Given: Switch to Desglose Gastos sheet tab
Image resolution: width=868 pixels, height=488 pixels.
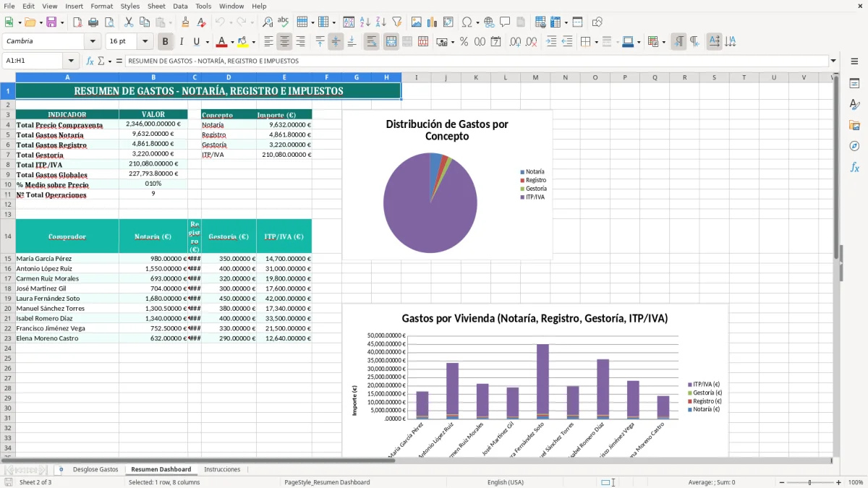Looking at the screenshot, I should [95, 469].
